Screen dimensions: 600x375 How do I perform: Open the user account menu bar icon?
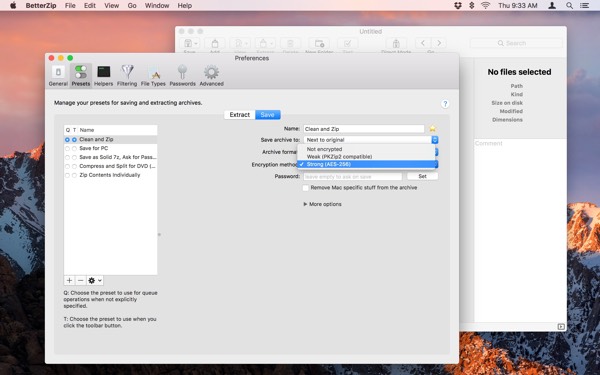pos(552,5)
